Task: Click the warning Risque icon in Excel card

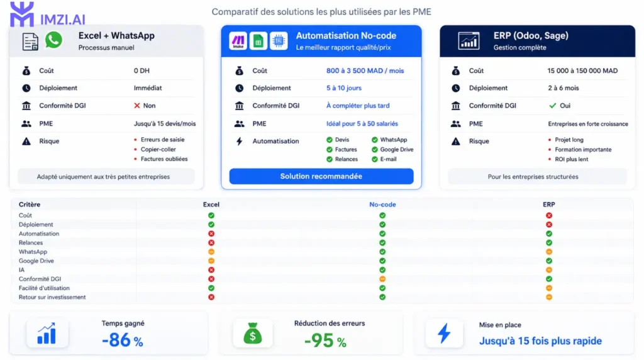Action: click(26, 142)
